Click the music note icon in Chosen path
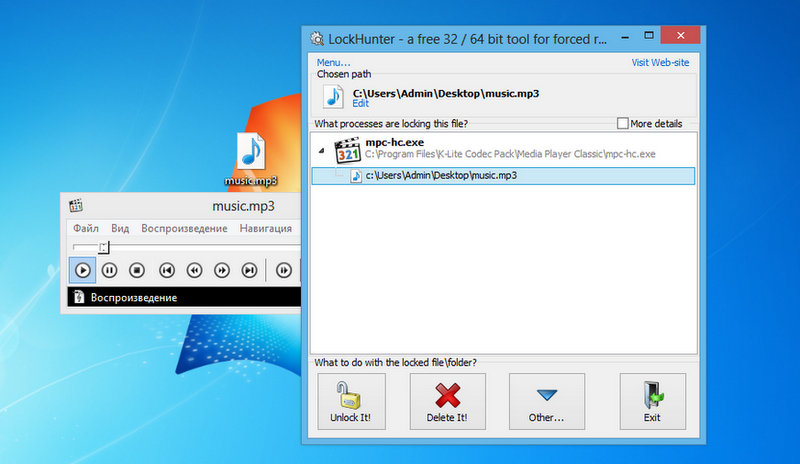Screen dimensions: 800x464 click(x=334, y=96)
